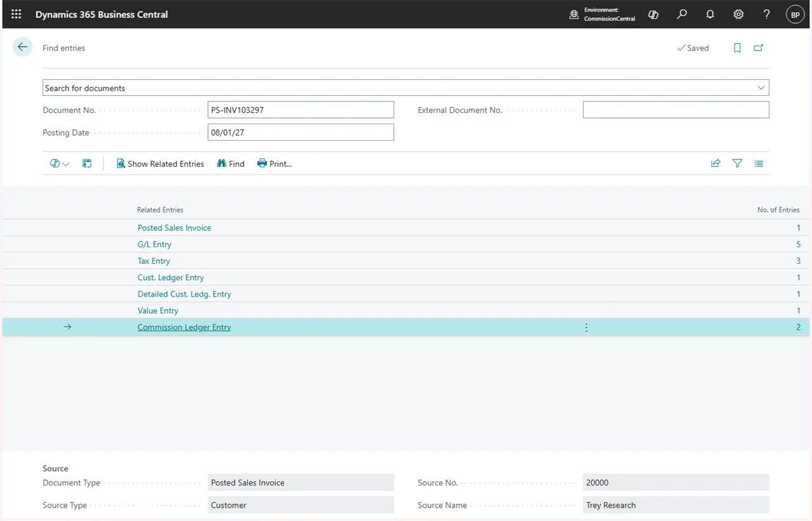Open the Tell Me search magnifier

[x=682, y=14]
